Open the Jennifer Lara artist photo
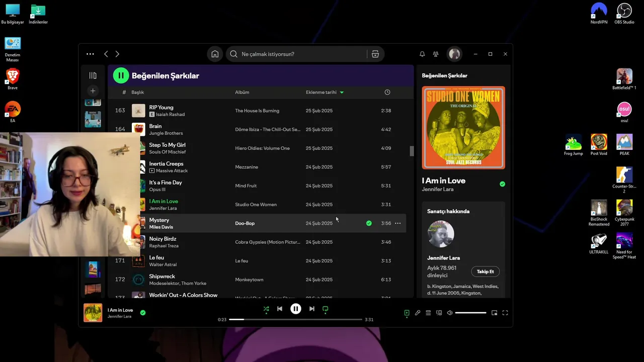Screen dimensions: 644x362 tap(441, 234)
